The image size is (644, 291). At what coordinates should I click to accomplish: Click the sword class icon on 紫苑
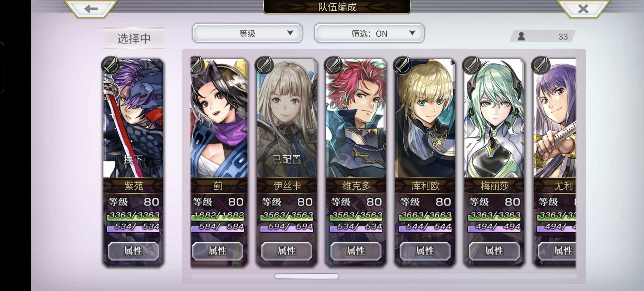[110, 64]
